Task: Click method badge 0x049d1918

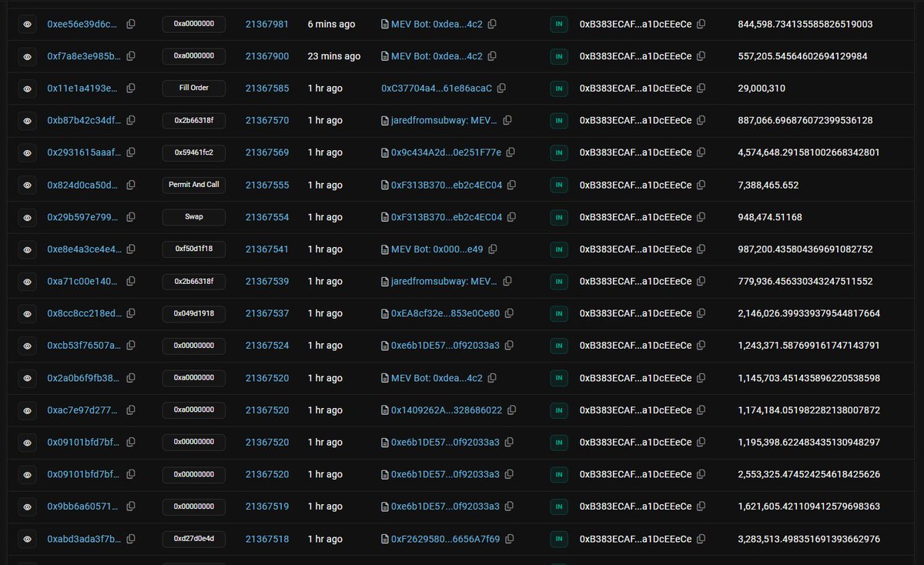Action: (x=194, y=314)
